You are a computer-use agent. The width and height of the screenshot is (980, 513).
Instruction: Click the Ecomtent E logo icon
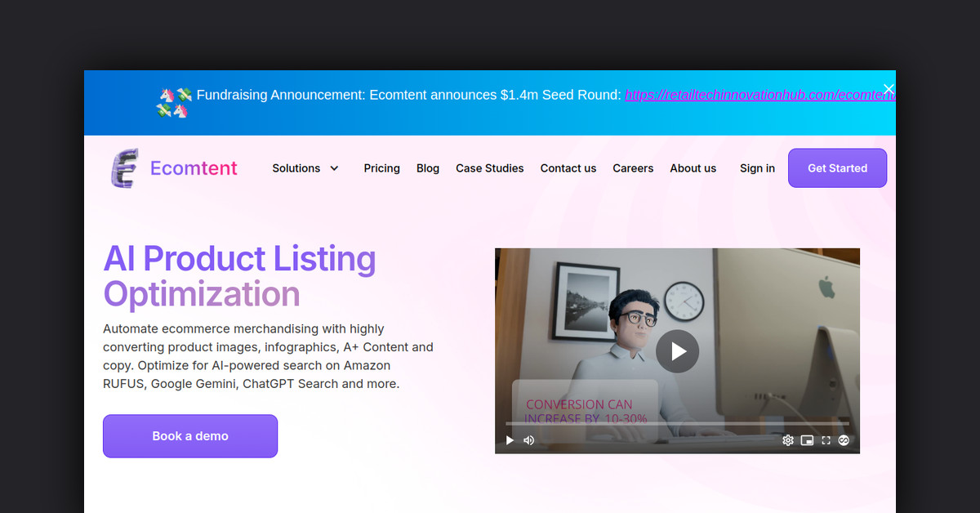[124, 169]
